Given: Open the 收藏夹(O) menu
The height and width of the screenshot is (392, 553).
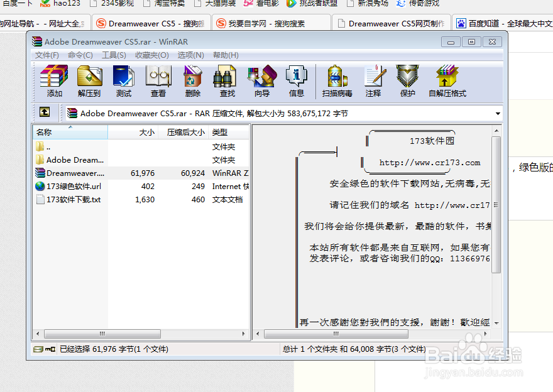Looking at the screenshot, I should coord(151,55).
